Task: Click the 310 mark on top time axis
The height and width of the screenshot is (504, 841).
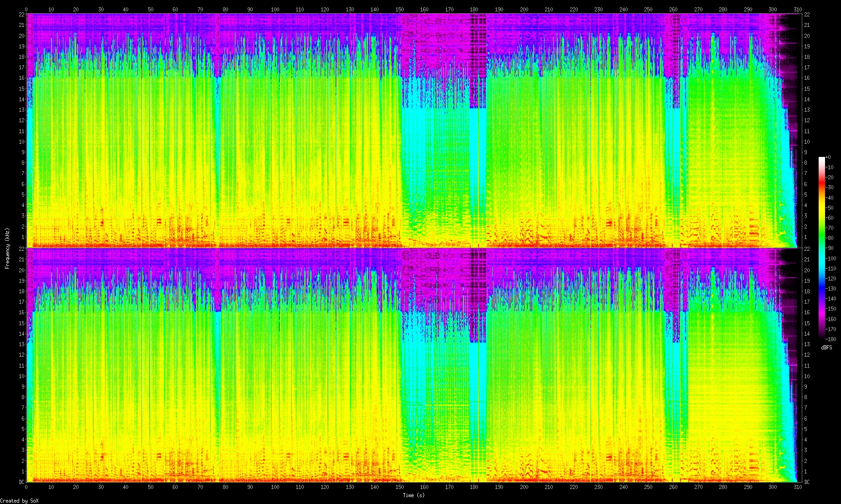Action: pos(797,9)
